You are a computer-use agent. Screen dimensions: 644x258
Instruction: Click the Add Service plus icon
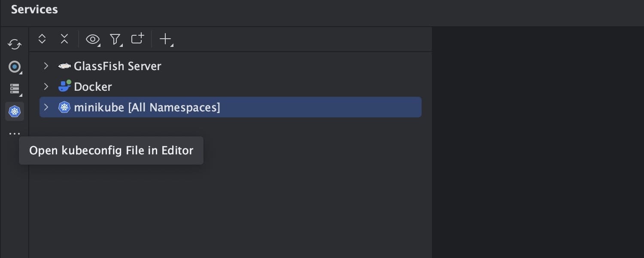(165, 39)
